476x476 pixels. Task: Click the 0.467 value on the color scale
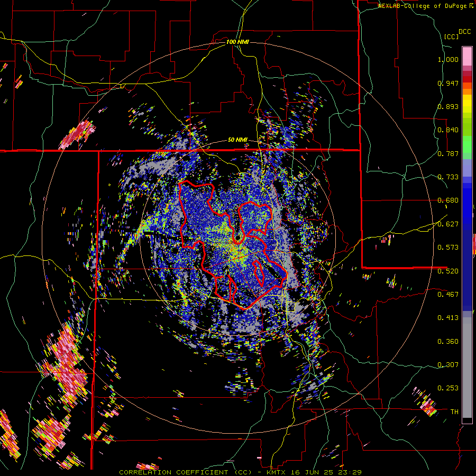point(448,294)
